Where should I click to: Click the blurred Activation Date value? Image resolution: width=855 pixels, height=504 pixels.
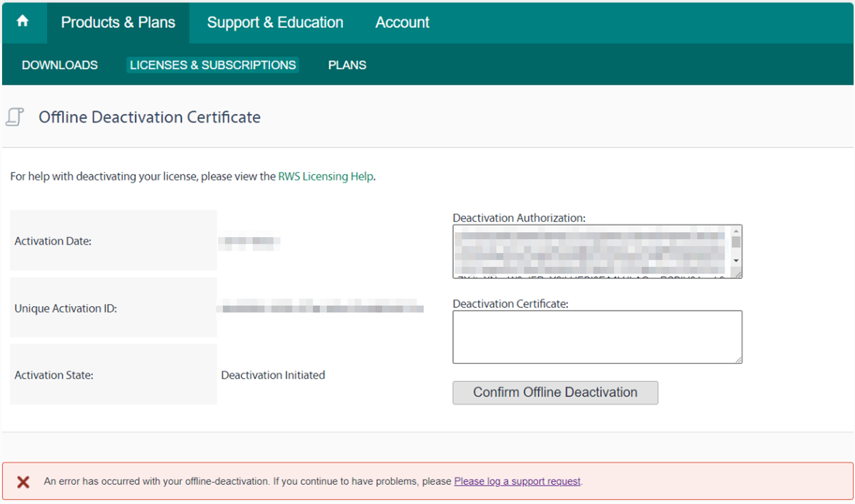point(249,243)
